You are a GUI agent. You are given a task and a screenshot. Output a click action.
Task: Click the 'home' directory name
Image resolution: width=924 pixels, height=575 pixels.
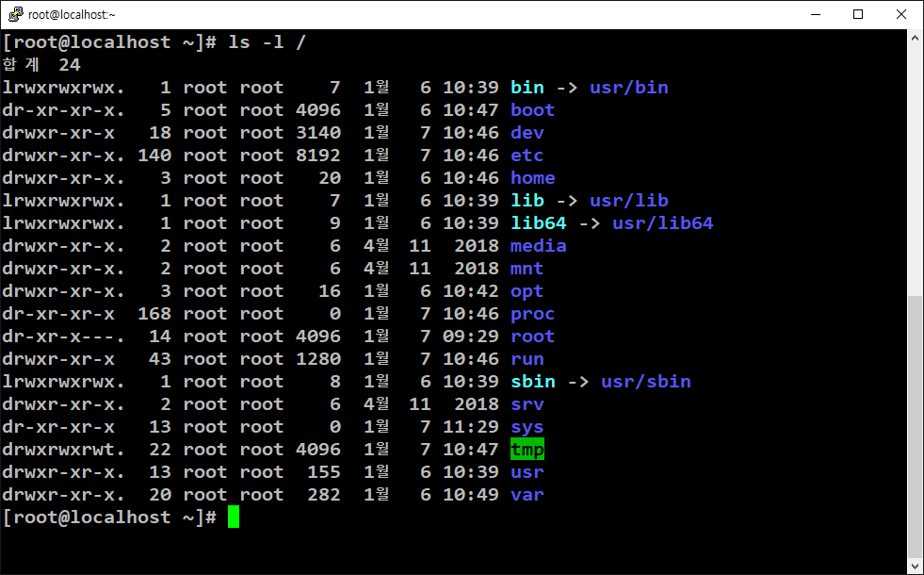coord(532,178)
